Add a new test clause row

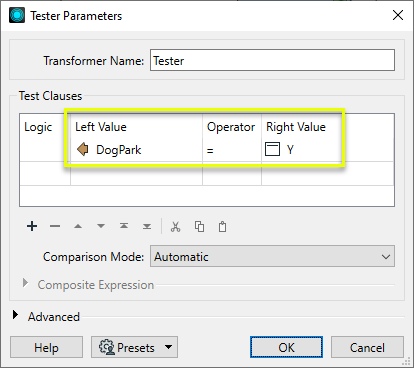click(32, 226)
